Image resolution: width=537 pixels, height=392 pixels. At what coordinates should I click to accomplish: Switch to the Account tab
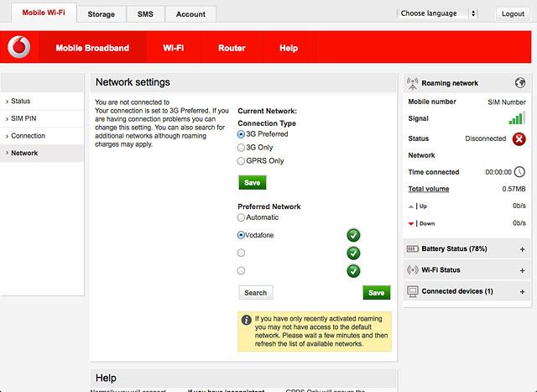[190, 14]
